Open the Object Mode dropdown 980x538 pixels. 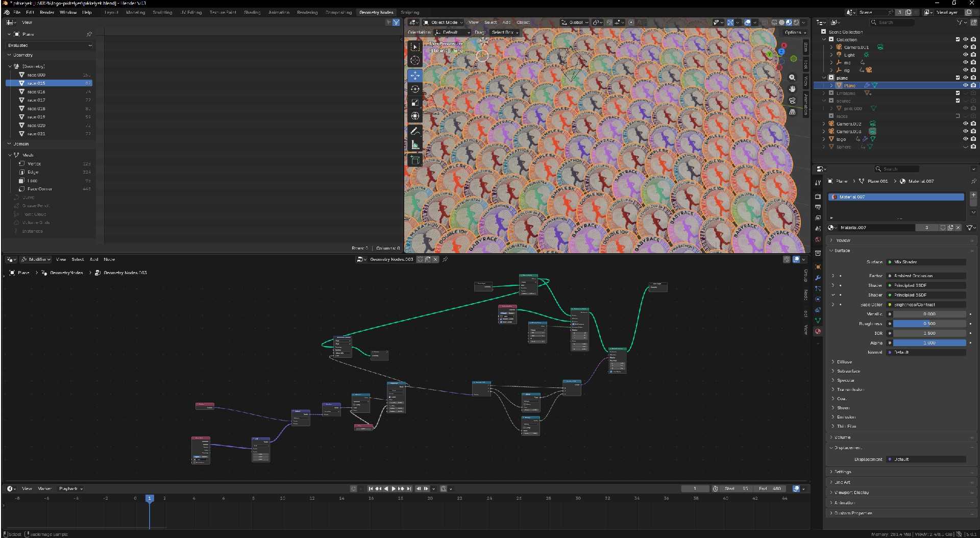[443, 22]
